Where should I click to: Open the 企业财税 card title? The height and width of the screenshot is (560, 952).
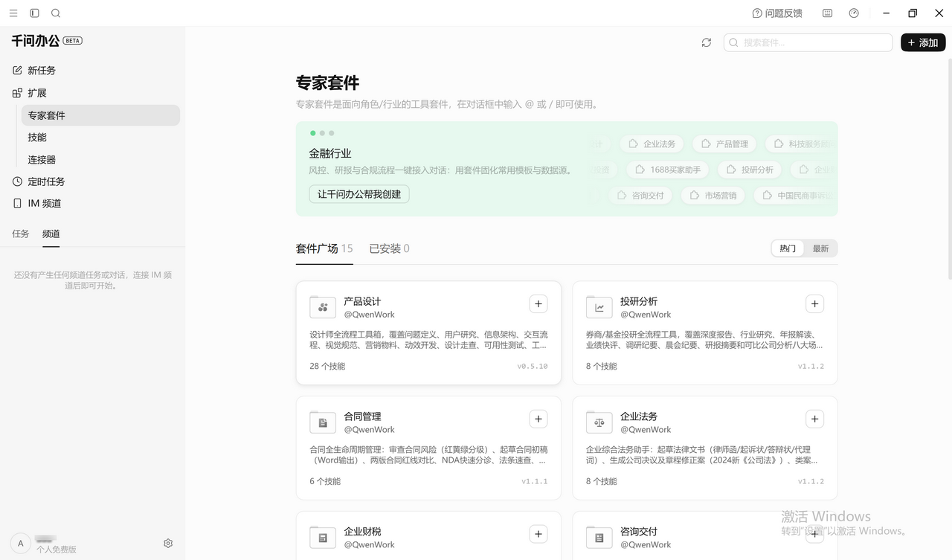pos(362,532)
